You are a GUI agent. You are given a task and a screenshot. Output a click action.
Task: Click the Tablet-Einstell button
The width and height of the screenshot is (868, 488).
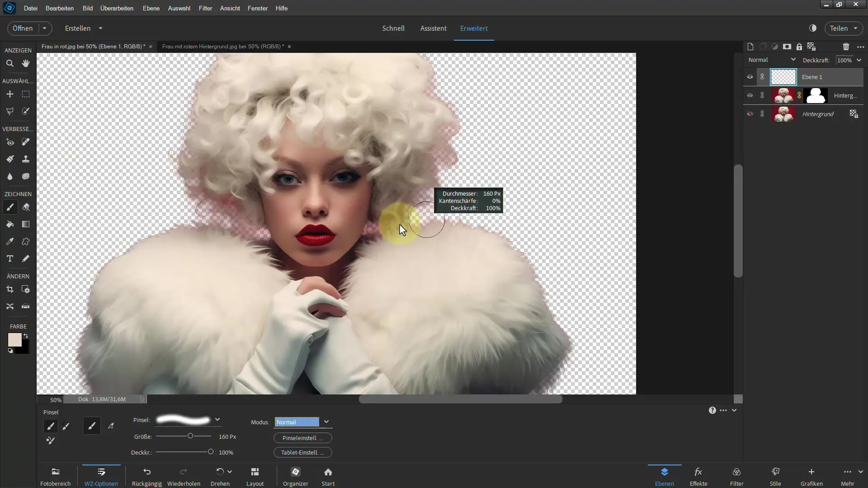pyautogui.click(x=302, y=452)
